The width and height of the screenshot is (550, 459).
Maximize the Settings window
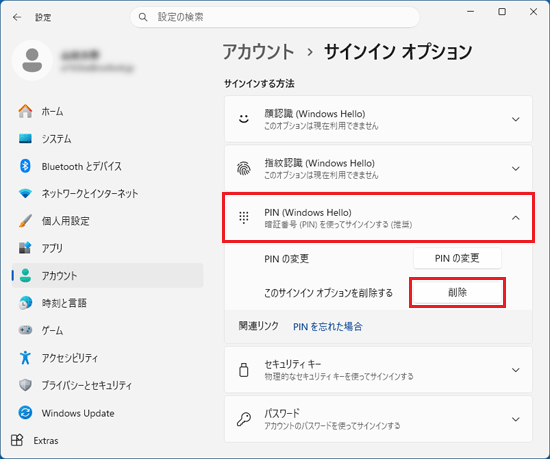click(502, 12)
